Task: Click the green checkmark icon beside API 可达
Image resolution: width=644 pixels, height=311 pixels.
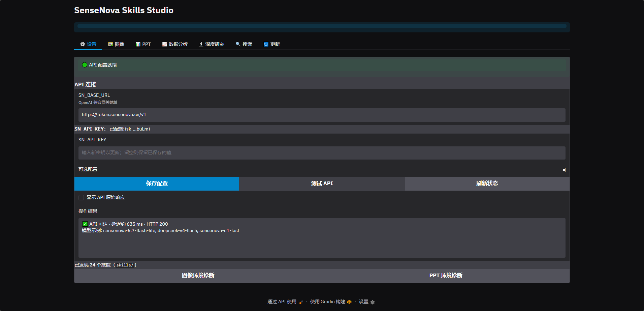Action: point(85,224)
